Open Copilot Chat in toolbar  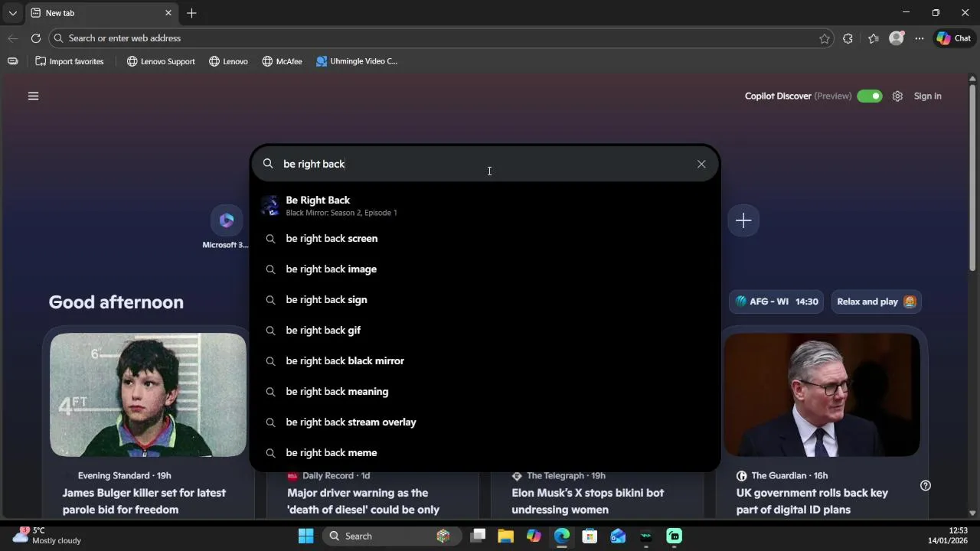953,38
